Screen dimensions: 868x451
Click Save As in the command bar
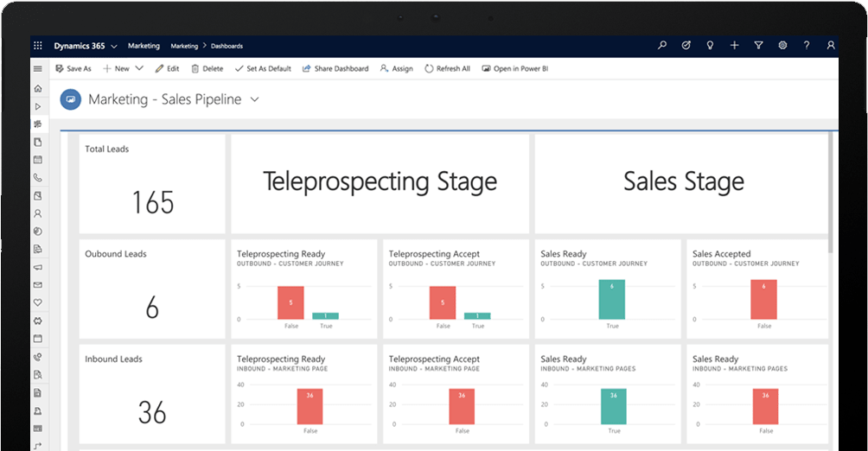(x=73, y=68)
